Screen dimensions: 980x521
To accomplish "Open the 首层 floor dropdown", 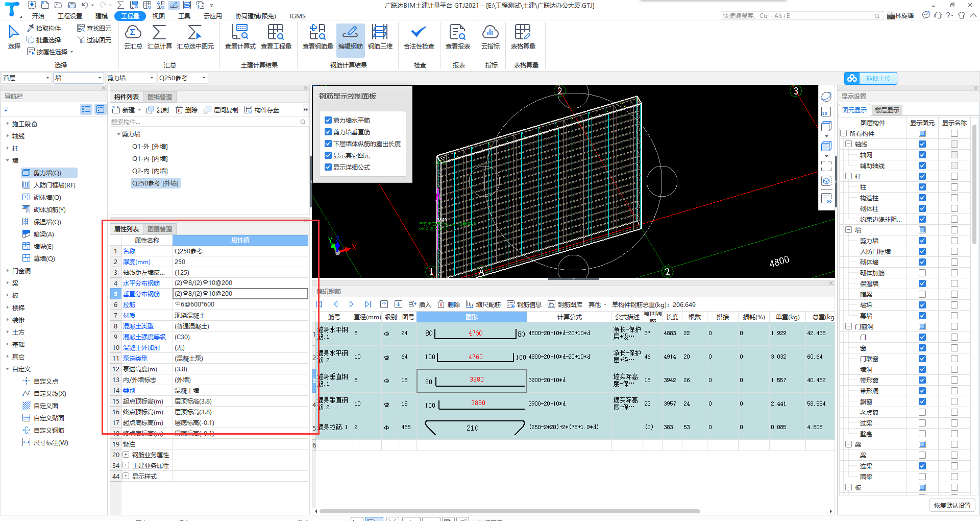I will (27, 78).
